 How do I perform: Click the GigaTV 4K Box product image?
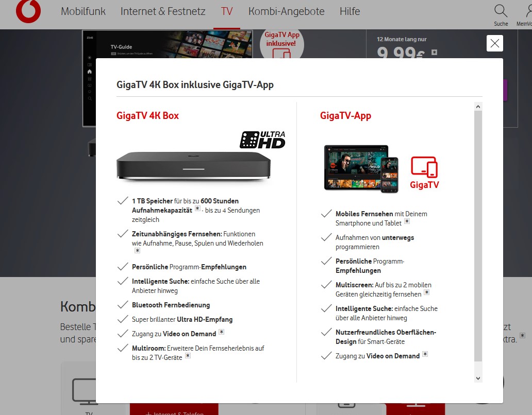click(x=193, y=166)
